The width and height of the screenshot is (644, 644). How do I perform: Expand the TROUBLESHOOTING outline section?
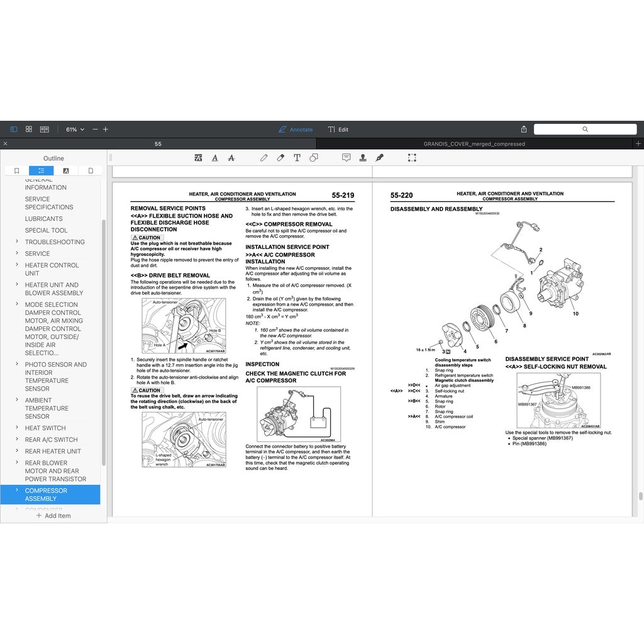pyautogui.click(x=17, y=241)
